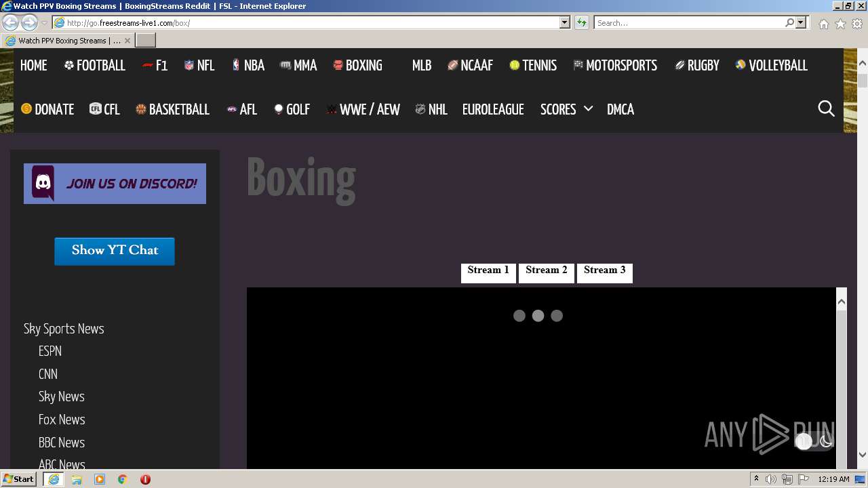The height and width of the screenshot is (488, 868).
Task: Click the volume speaker tray icon
Action: (771, 479)
